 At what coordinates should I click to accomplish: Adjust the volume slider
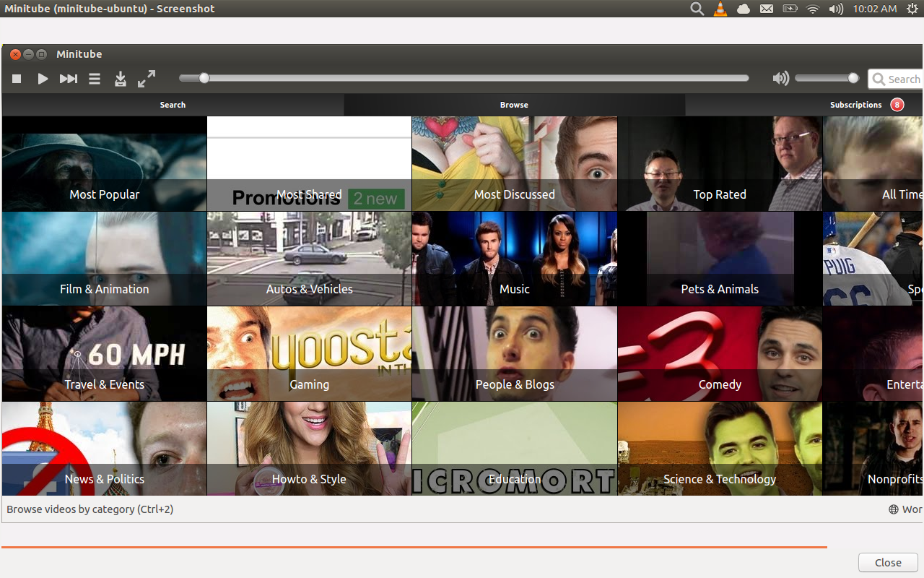pos(827,78)
